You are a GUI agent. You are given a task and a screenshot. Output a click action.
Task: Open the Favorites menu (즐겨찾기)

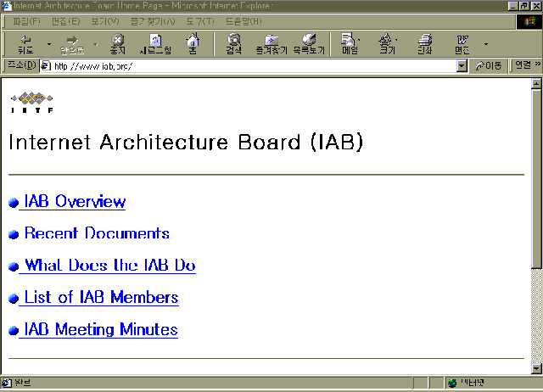point(153,21)
